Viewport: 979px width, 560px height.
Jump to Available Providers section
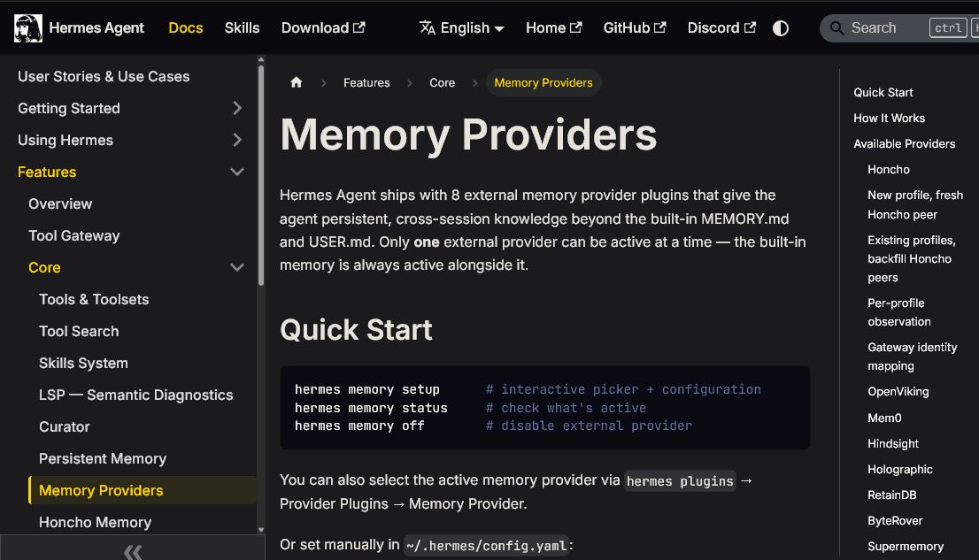coord(904,143)
